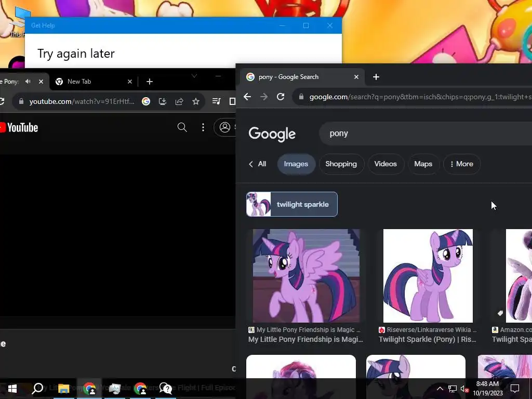Open Windows Start menu

12,389
